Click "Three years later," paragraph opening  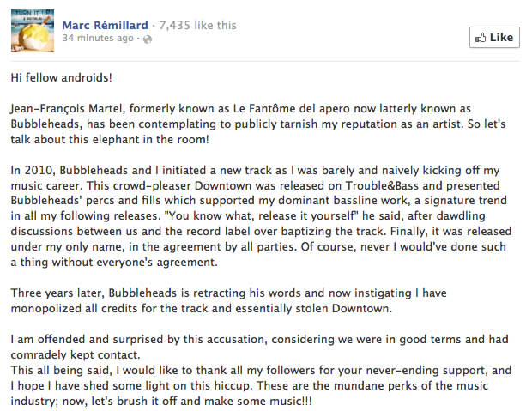58,293
